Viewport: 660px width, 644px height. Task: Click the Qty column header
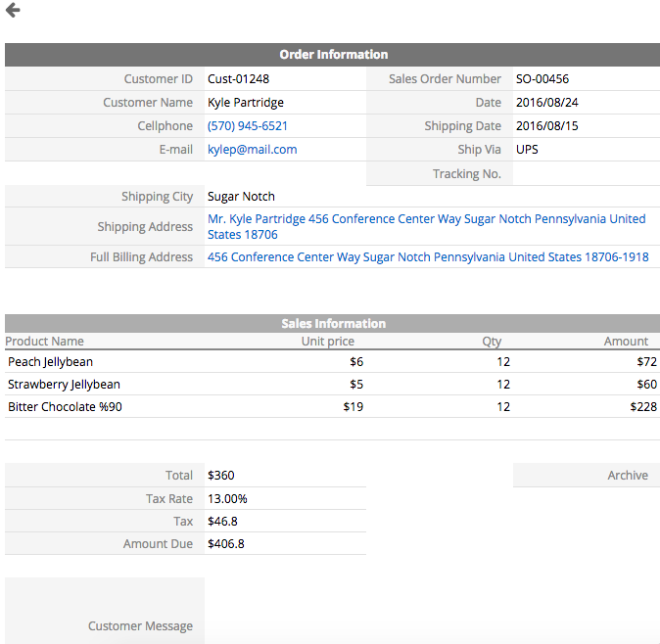point(492,341)
